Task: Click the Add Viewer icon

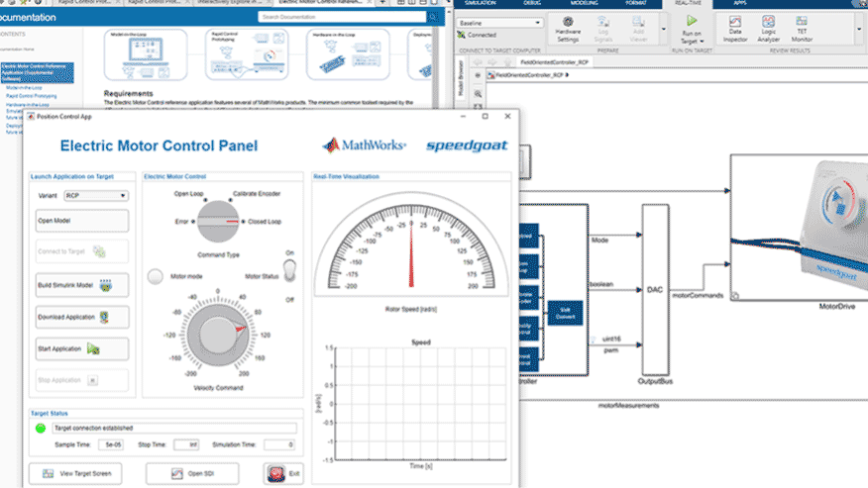Action: click(638, 22)
